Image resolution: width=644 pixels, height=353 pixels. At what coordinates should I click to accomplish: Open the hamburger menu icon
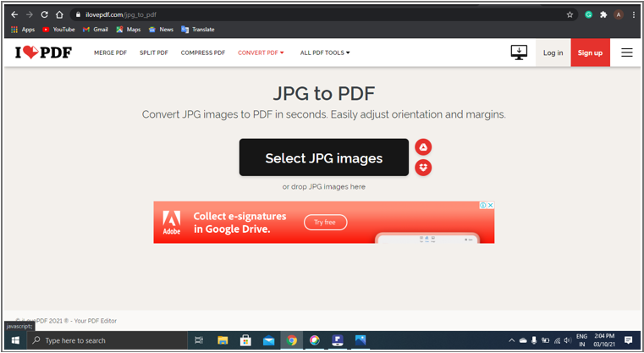tap(627, 52)
